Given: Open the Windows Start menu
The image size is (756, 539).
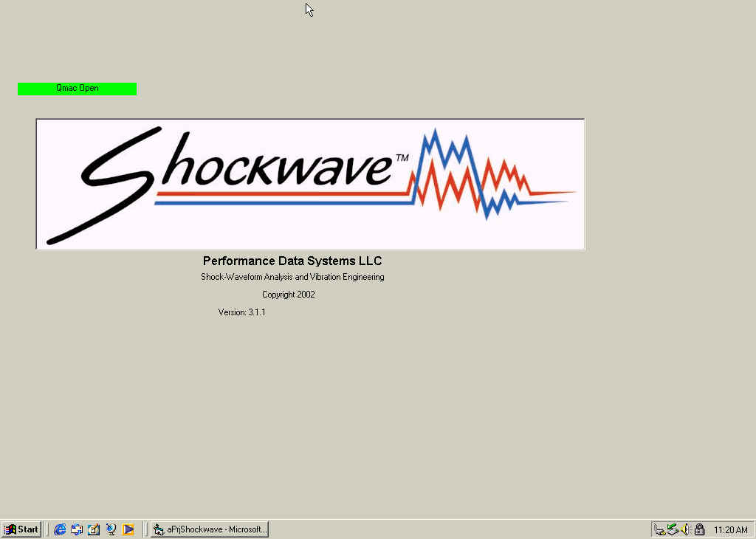Looking at the screenshot, I should coord(21,529).
